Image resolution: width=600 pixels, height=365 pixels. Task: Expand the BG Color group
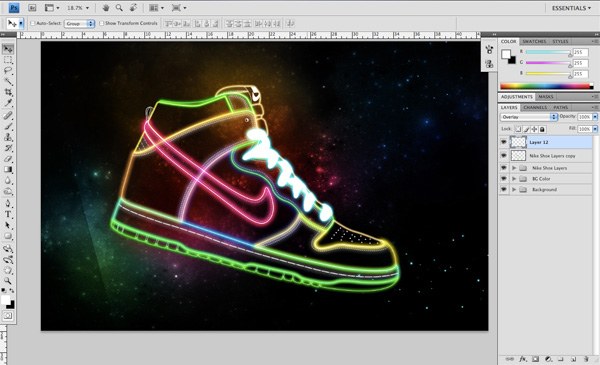[x=514, y=179]
